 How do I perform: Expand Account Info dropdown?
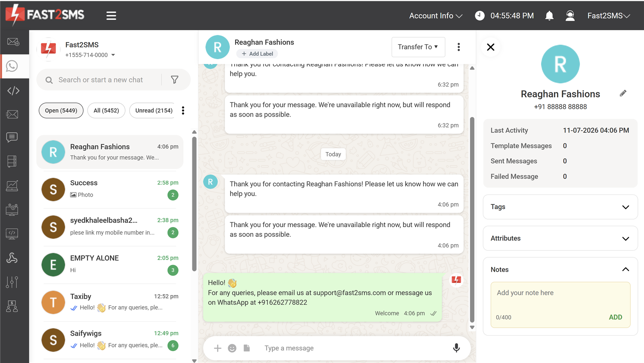point(436,16)
